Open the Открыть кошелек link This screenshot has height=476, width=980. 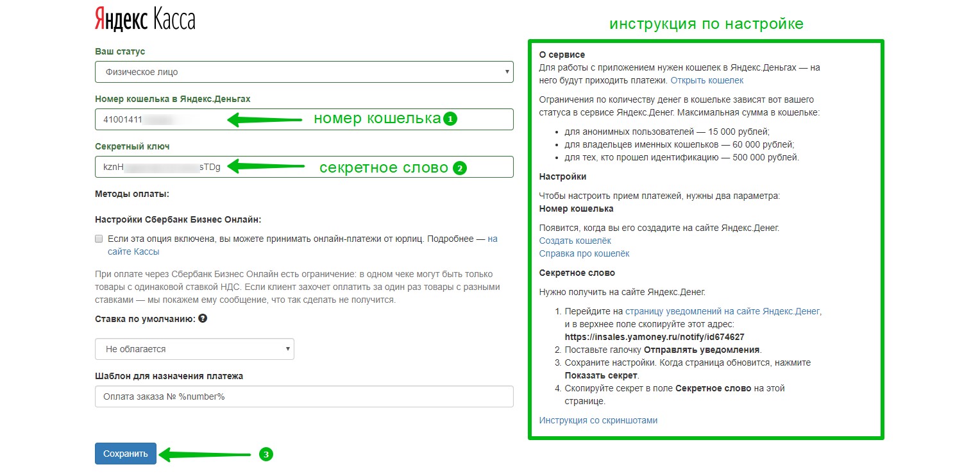[x=707, y=80]
